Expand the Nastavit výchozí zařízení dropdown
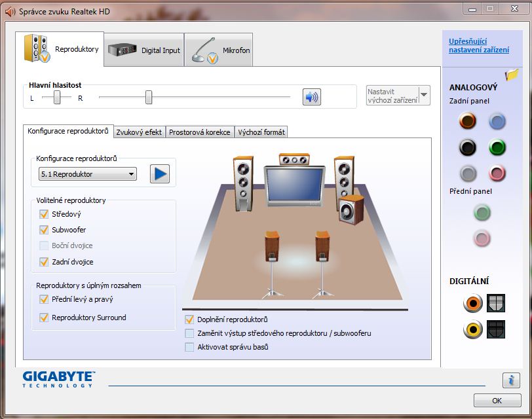 coord(424,96)
